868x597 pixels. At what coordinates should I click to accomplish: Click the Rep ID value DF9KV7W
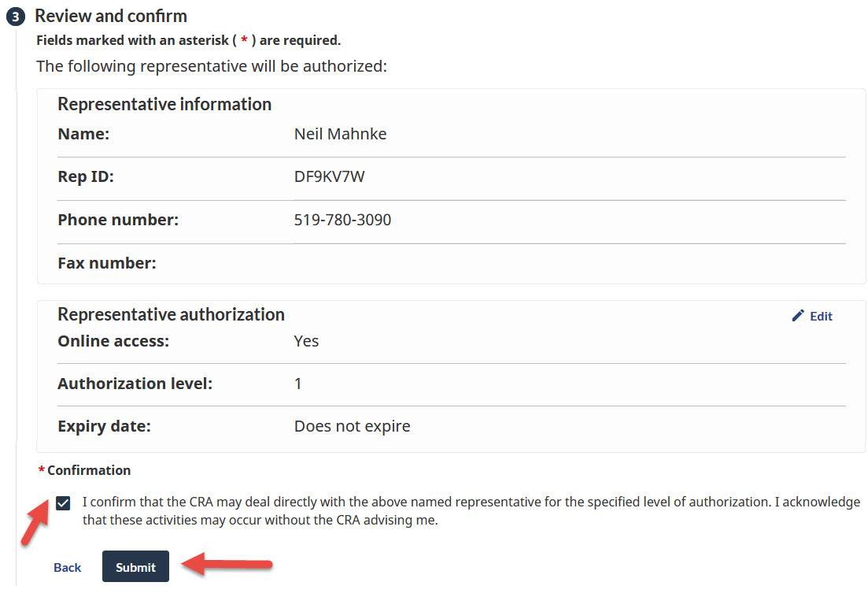pyautogui.click(x=329, y=176)
